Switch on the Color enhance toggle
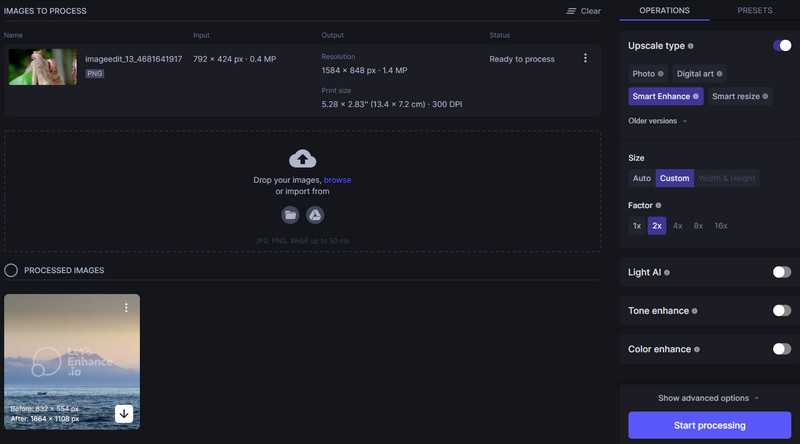The width and height of the screenshot is (800, 444). click(x=781, y=349)
